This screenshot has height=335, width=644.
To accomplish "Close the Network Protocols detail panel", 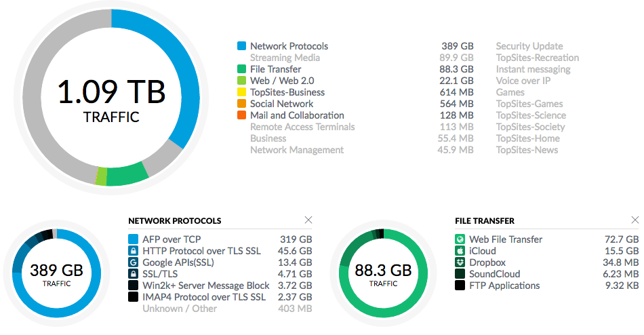I will click(x=308, y=220).
